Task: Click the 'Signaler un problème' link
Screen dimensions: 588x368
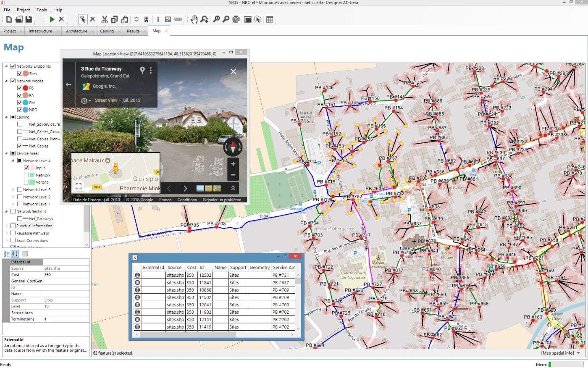Action: click(x=222, y=200)
